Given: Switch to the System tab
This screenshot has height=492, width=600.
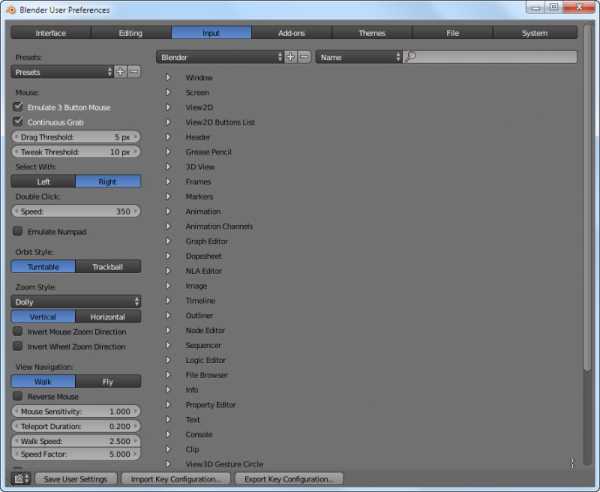Looking at the screenshot, I should point(535,33).
